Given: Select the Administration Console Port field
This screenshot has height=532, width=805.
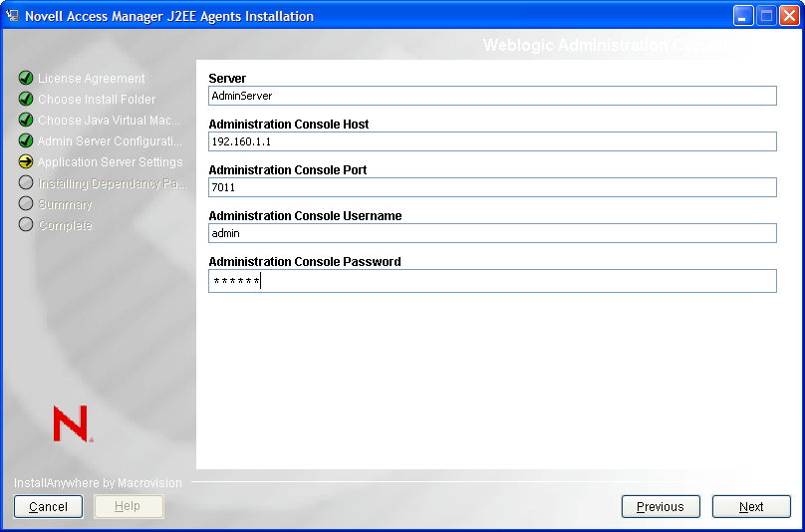Looking at the screenshot, I should tap(492, 187).
